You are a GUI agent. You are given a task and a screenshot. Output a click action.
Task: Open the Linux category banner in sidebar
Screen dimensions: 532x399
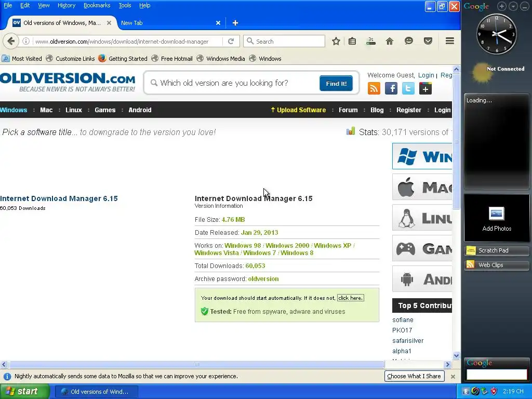coord(422,218)
